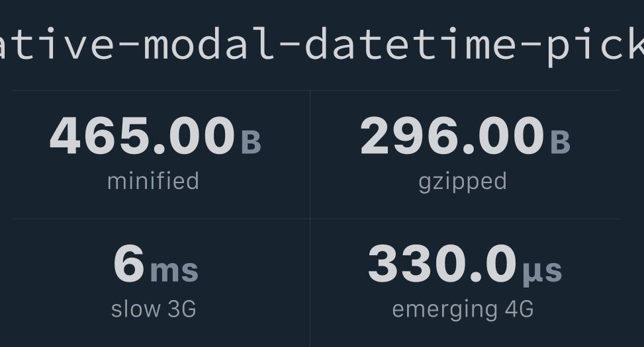Select the 330.0 download time value

point(442,264)
